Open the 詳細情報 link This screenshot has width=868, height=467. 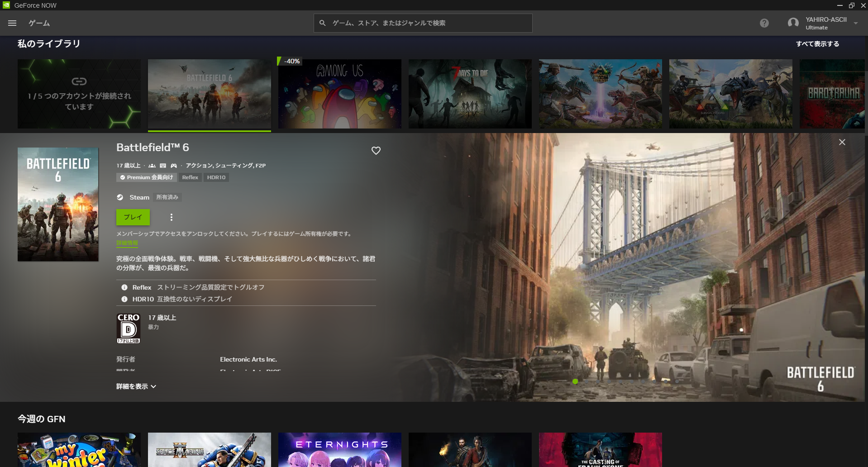[127, 243]
